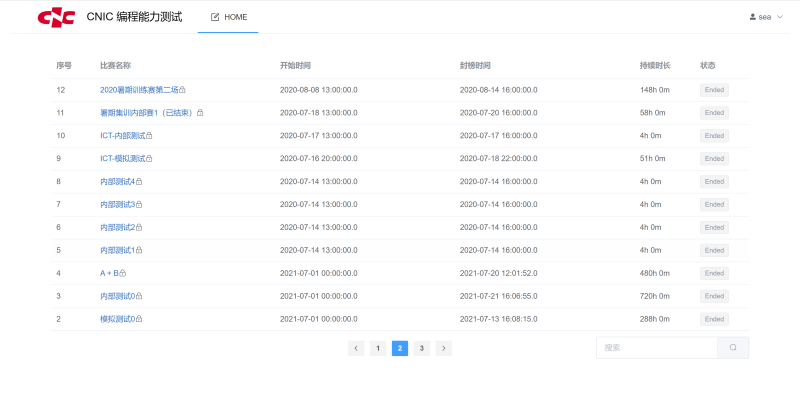Viewport: 800px width, 412px height.
Task: Focus the 搜索 search input field
Action: click(656, 348)
